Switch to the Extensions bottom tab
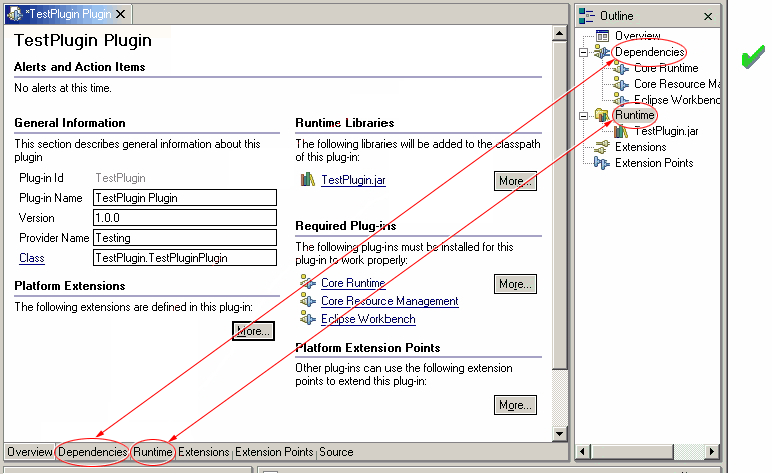Viewport: 772px width, 474px height. pos(203,452)
